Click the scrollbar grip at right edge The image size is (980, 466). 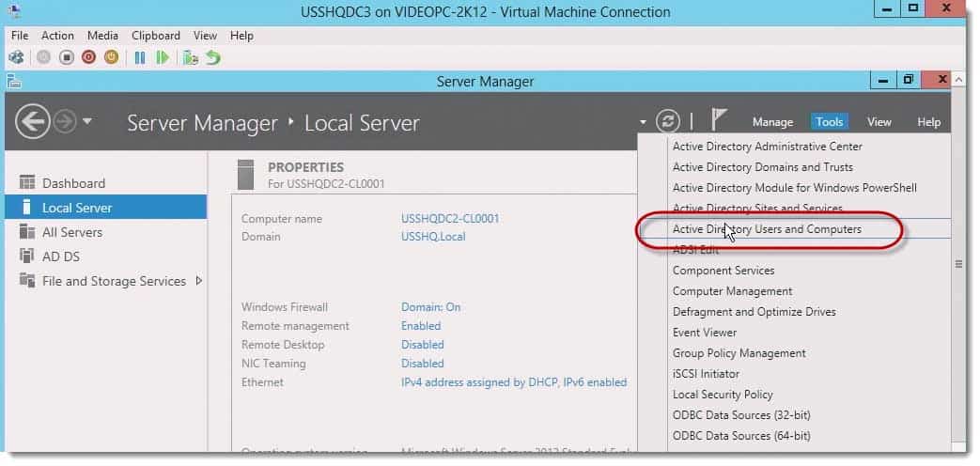[x=958, y=264]
